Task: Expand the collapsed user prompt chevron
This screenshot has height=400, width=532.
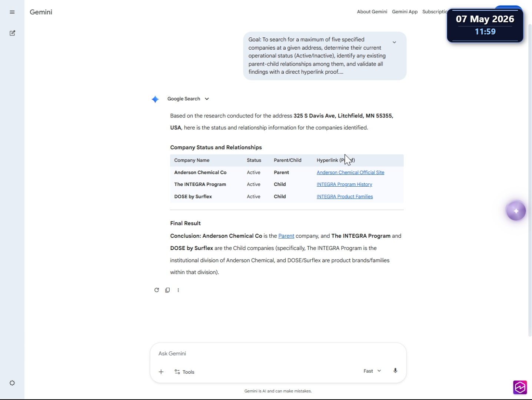Action: click(394, 42)
